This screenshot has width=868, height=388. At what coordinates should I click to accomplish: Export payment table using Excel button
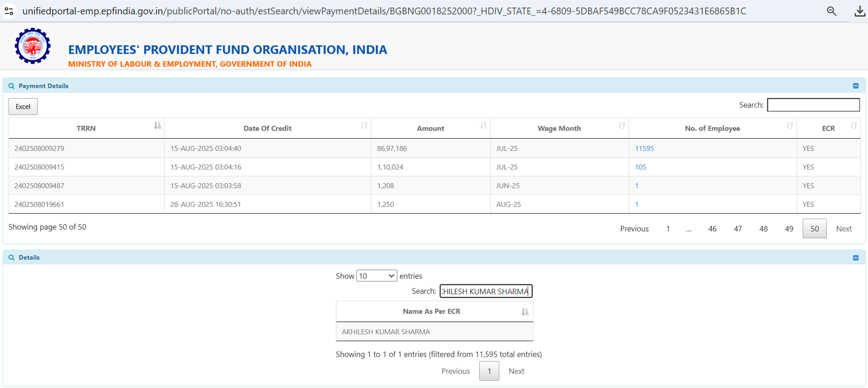23,107
